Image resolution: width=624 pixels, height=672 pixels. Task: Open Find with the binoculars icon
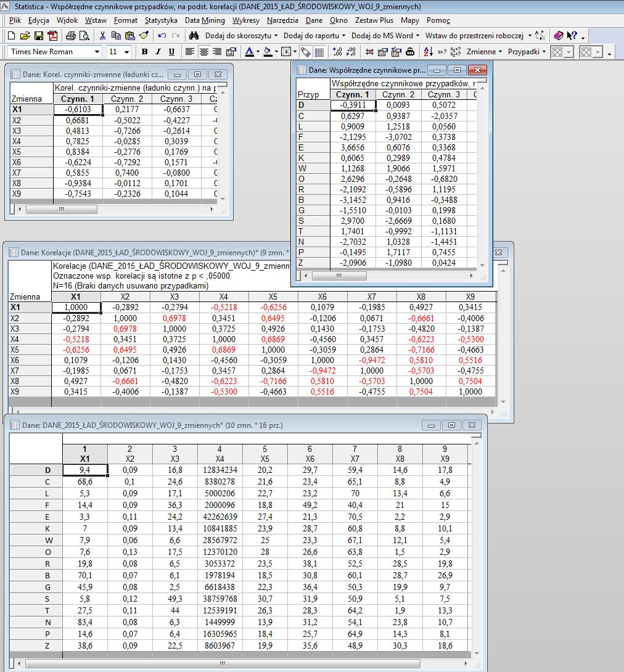[194, 36]
